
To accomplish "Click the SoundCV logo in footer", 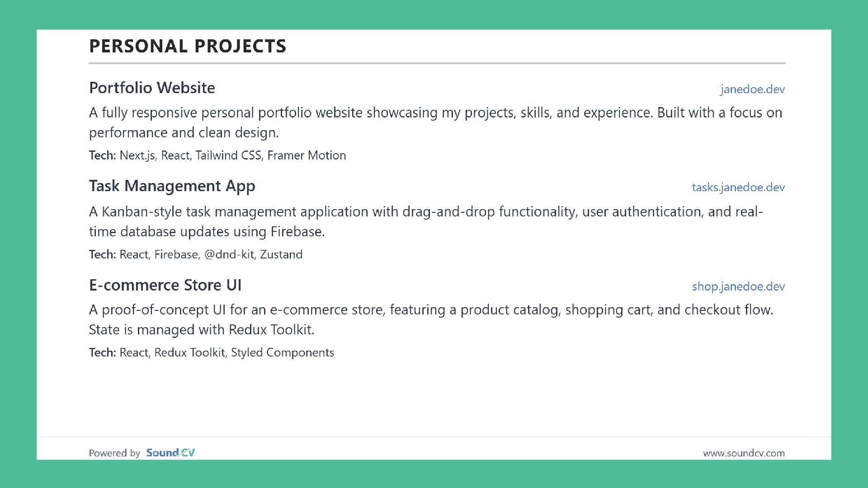I will (170, 453).
